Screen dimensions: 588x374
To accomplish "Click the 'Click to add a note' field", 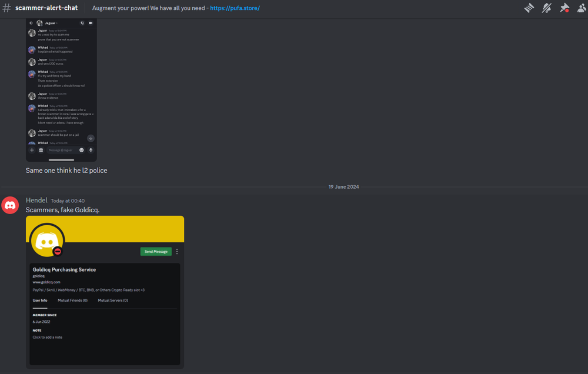I will click(48, 338).
